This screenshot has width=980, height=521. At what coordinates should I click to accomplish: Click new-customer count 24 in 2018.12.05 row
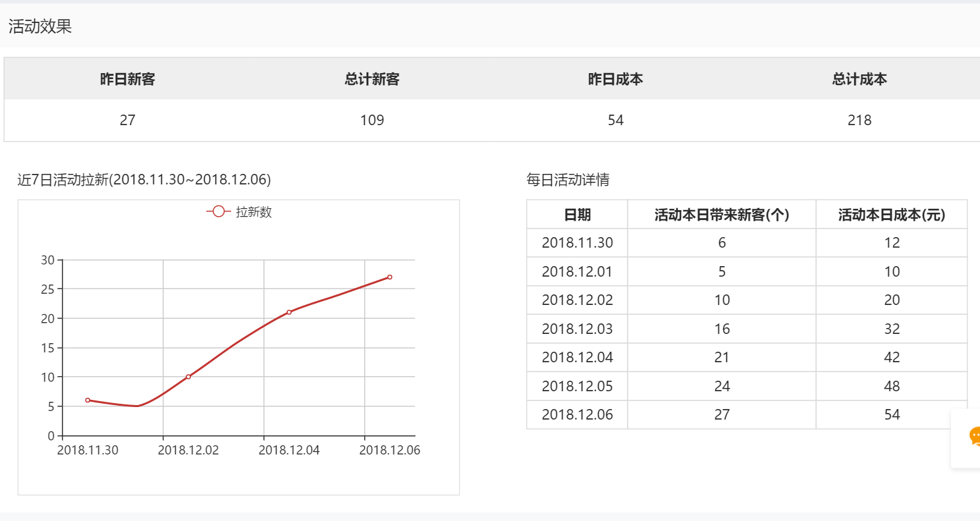point(722,386)
